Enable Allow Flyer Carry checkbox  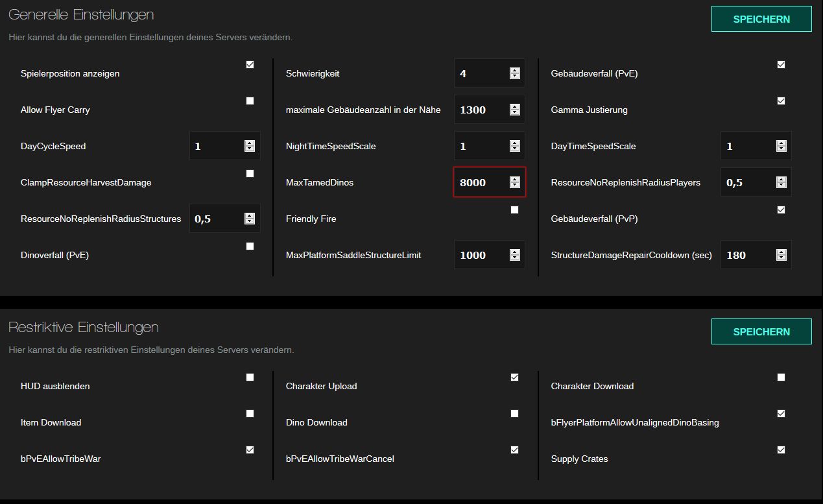coord(250,101)
